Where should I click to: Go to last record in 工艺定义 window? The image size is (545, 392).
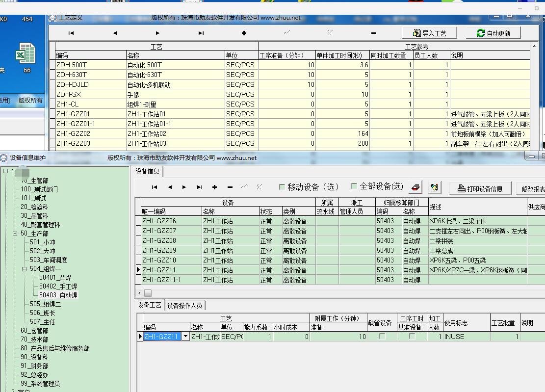point(201,33)
